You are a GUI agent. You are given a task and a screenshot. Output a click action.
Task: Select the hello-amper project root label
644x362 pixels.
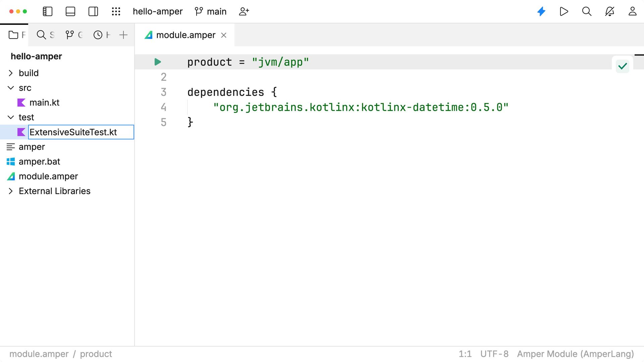tap(36, 56)
